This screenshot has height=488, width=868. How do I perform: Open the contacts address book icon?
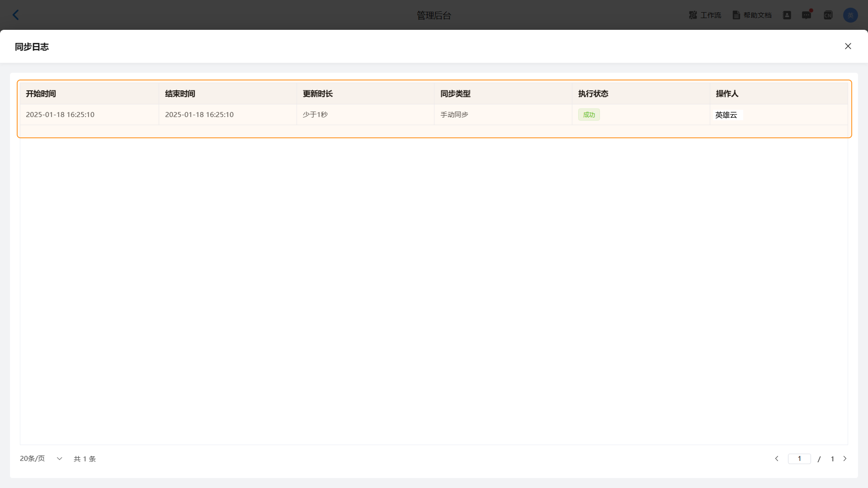pyautogui.click(x=787, y=15)
